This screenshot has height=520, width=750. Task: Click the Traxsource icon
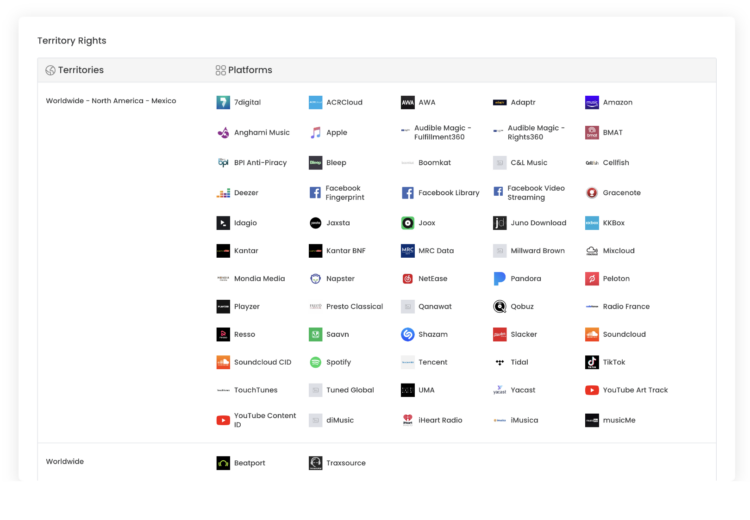pos(315,463)
